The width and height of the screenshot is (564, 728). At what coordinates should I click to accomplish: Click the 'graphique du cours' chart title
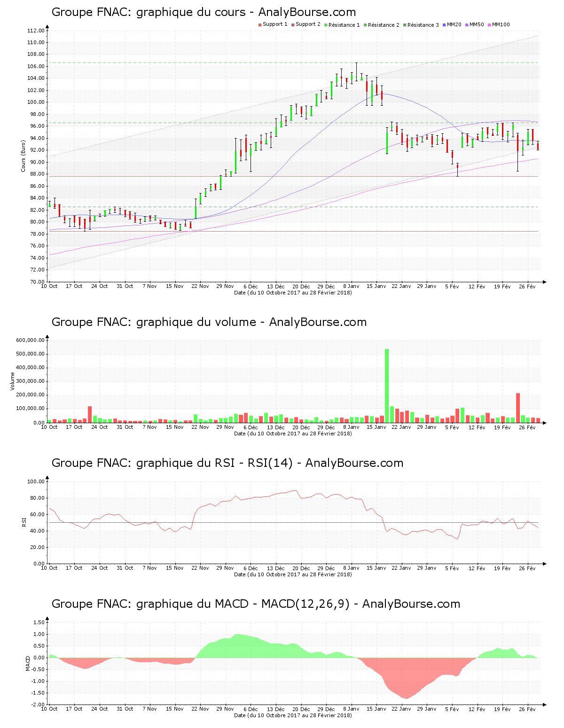click(x=204, y=12)
